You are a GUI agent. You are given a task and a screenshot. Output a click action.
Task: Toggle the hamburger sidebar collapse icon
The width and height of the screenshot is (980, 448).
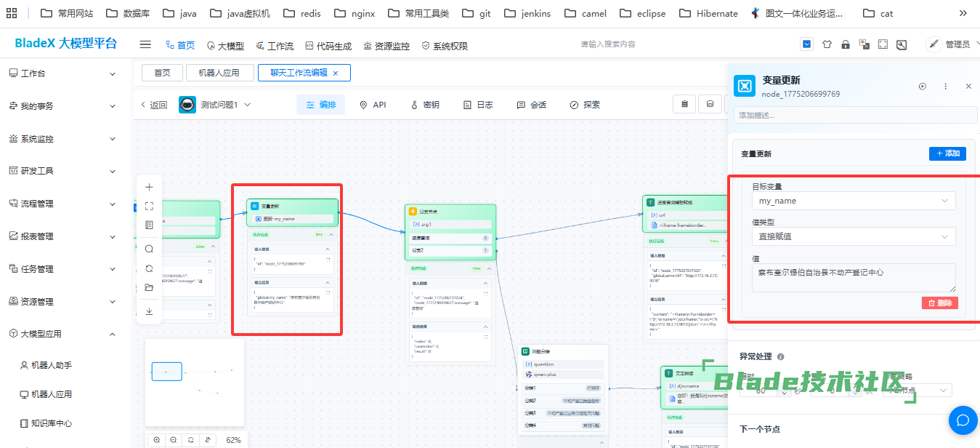point(145,44)
